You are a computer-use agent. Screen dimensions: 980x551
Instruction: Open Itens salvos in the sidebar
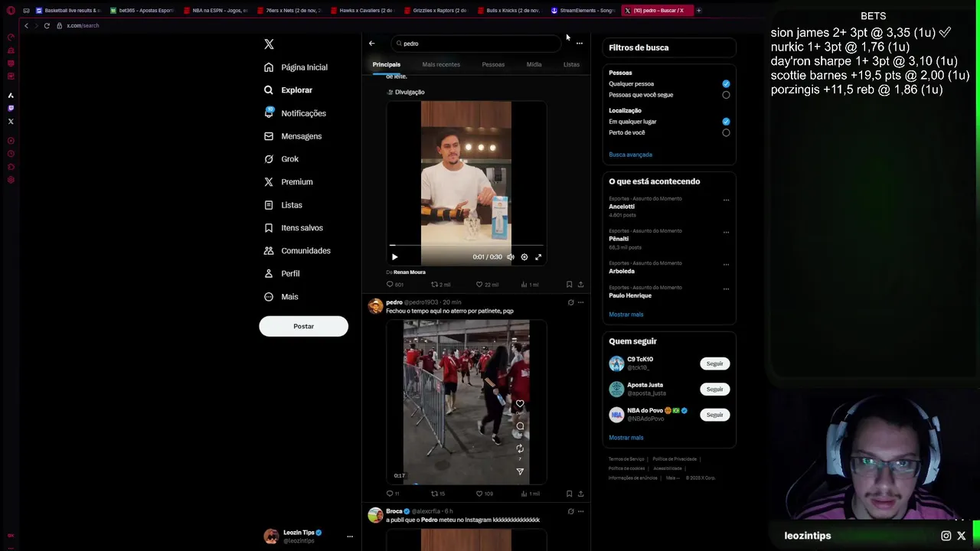click(293, 228)
